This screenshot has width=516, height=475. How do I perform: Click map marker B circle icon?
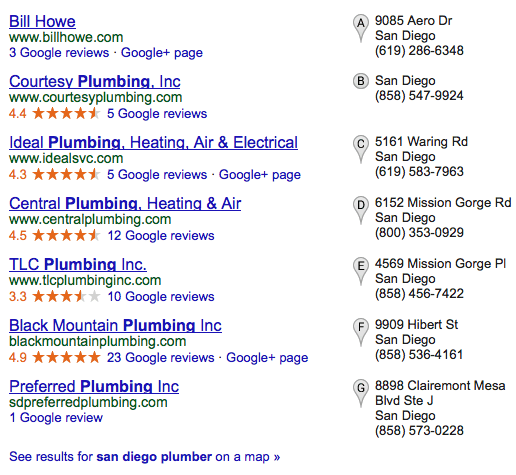tap(361, 81)
